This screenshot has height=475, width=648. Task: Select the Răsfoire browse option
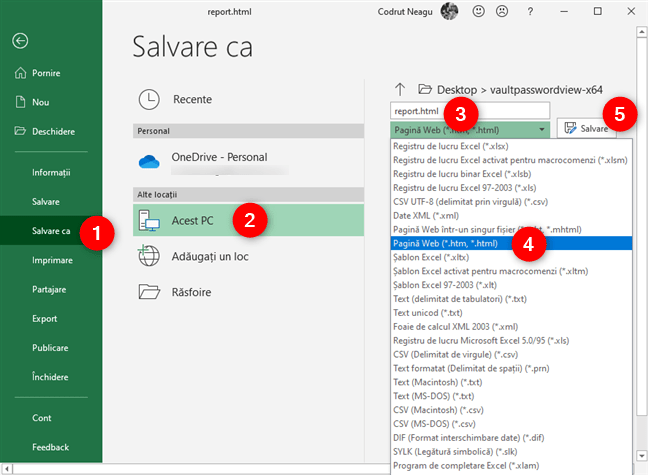click(248, 292)
